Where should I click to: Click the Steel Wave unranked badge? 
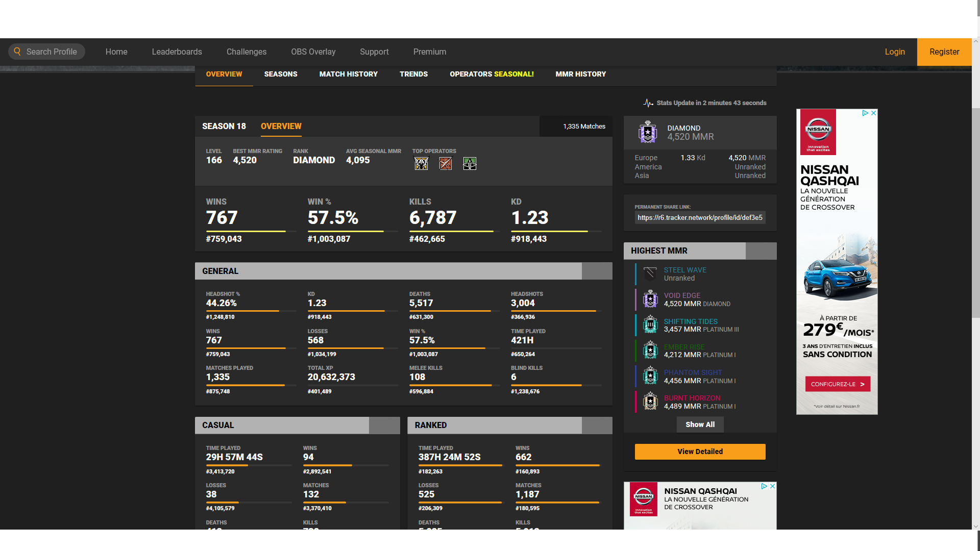[x=650, y=274]
